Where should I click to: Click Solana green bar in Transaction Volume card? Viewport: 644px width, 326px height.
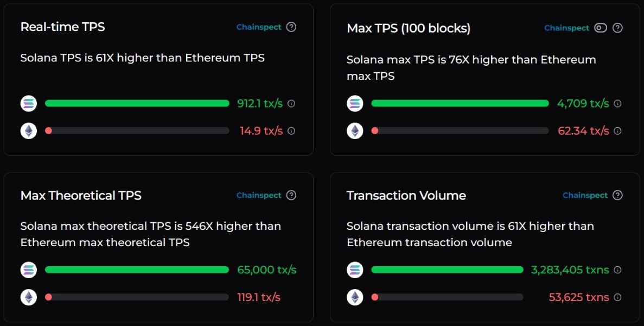pyautogui.click(x=447, y=269)
